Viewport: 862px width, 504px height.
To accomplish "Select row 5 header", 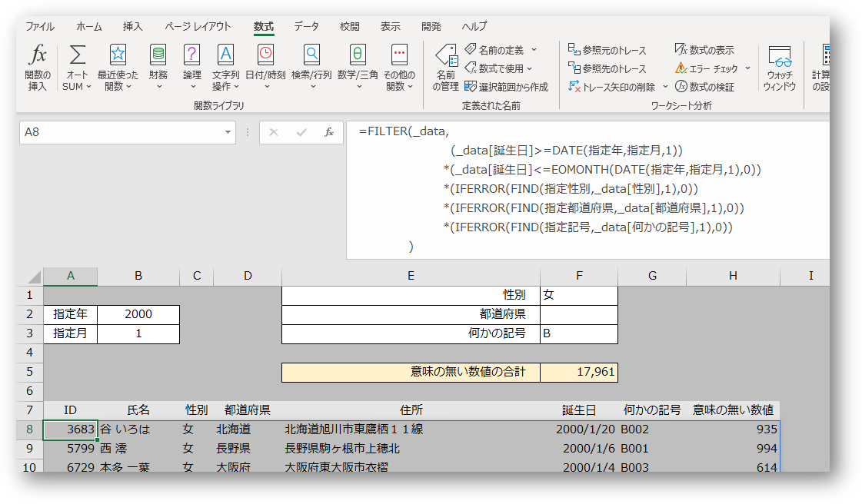I will 30,372.
